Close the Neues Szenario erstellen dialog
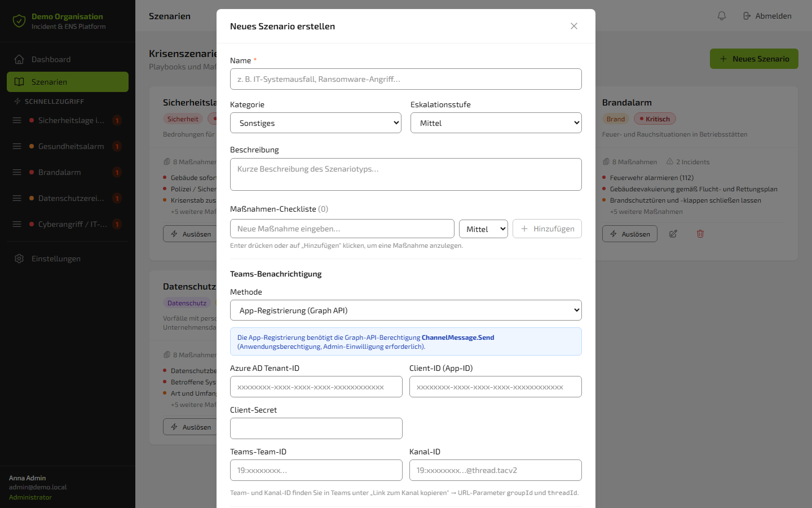Viewport: 812px width, 508px height. [574, 26]
